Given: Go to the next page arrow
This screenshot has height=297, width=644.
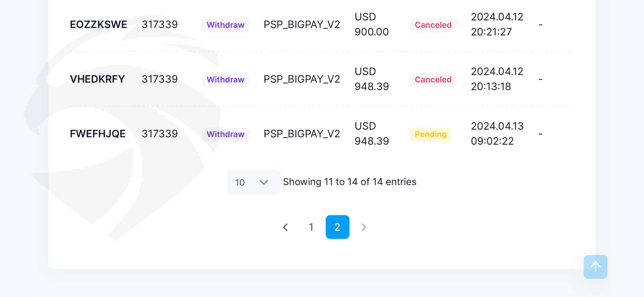Looking at the screenshot, I should pos(364,227).
